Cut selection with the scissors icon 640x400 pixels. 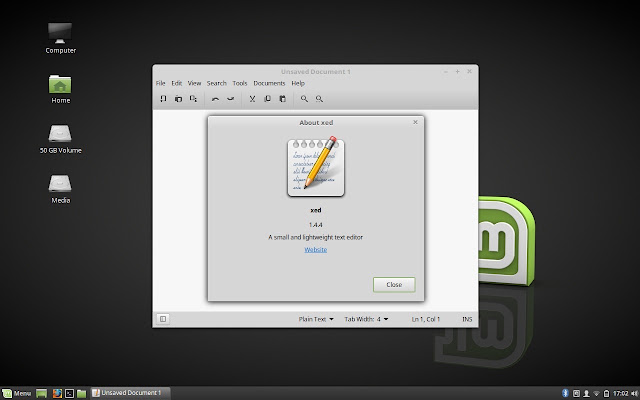coord(252,99)
